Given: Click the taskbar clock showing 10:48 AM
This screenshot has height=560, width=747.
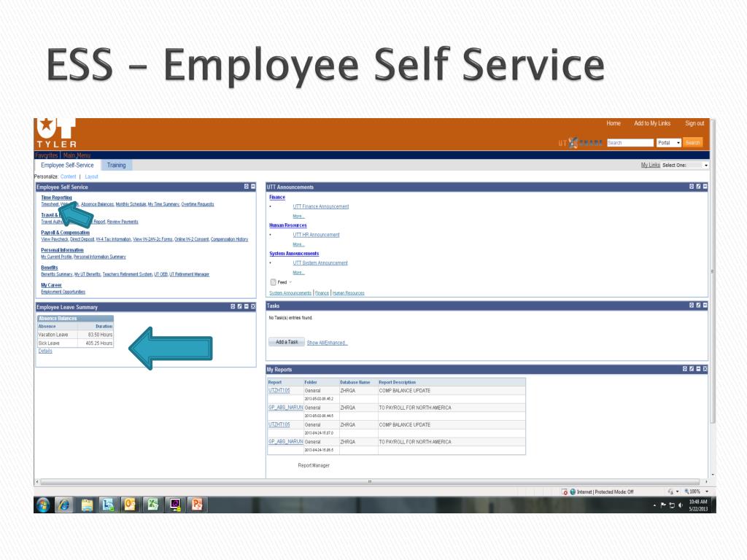Looking at the screenshot, I should (698, 505).
